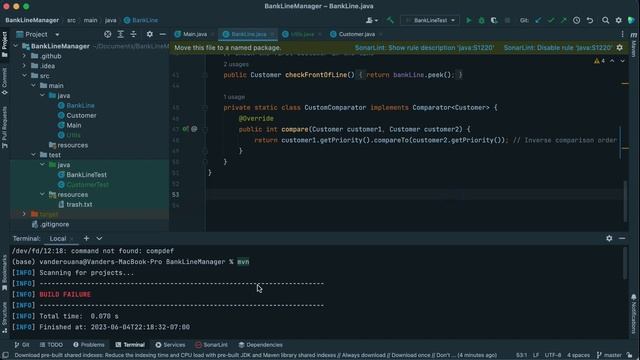
Task: Toggle the Pull Requests sidebar tool window
Action: [4, 127]
